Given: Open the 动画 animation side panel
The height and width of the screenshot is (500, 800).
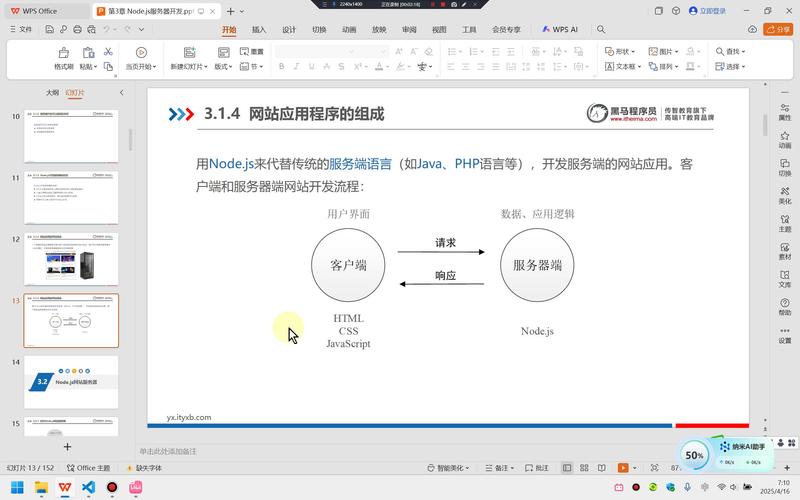Looking at the screenshot, I should (784, 136).
